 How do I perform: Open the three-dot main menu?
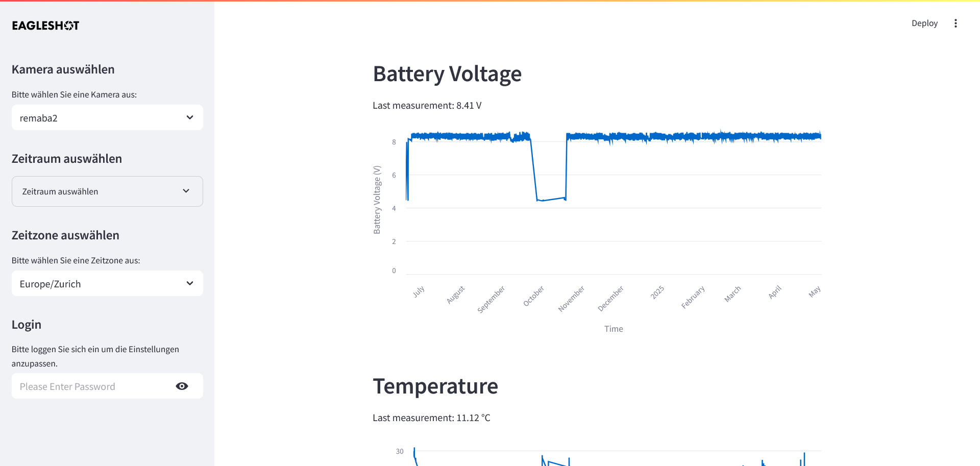[x=955, y=23]
